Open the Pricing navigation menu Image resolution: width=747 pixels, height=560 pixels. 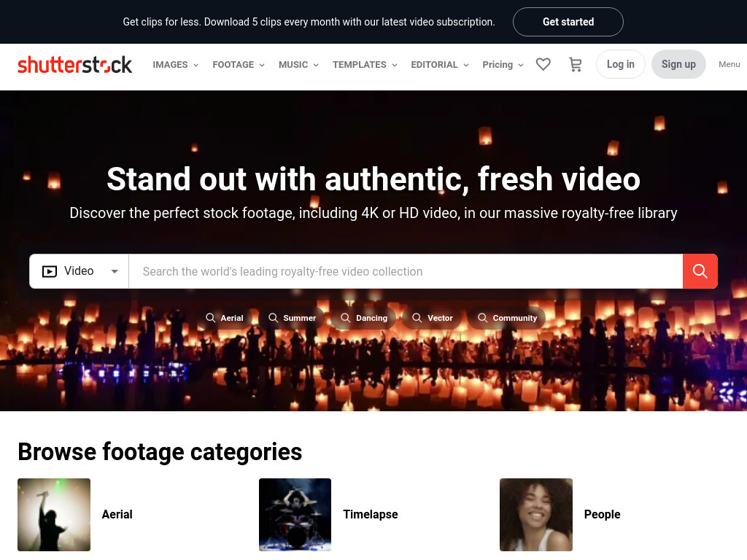[x=503, y=65]
